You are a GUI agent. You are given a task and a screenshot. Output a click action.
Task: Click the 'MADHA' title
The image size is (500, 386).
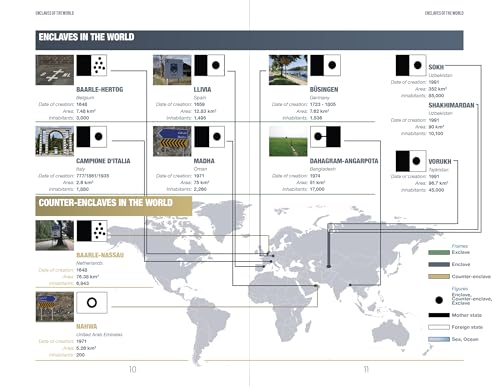pos(204,161)
